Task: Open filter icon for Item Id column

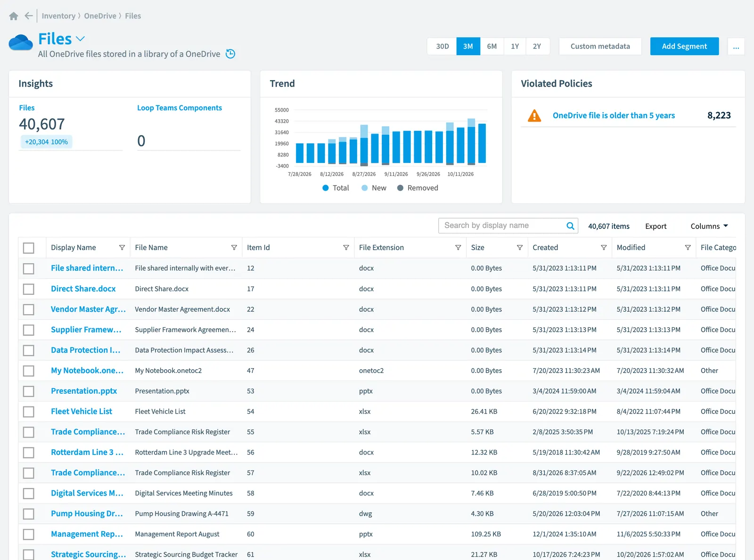Action: [x=346, y=248]
